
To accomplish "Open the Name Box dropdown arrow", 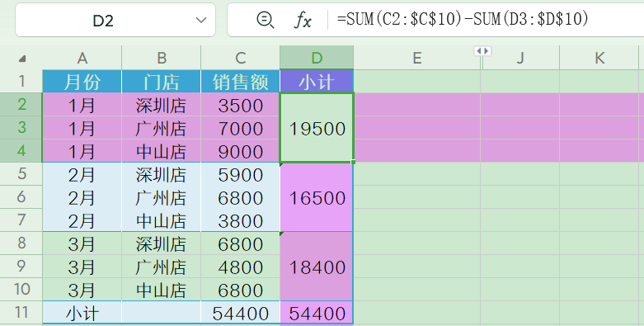I will [201, 20].
